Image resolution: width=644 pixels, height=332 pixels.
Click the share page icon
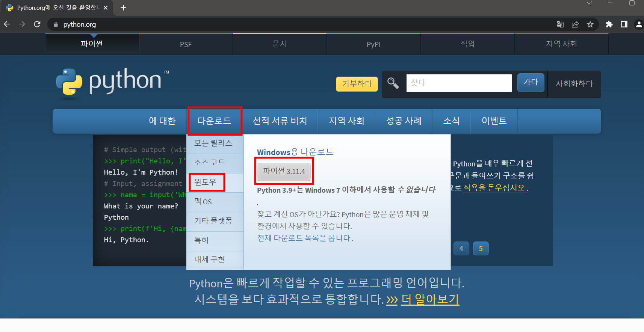[x=575, y=24]
